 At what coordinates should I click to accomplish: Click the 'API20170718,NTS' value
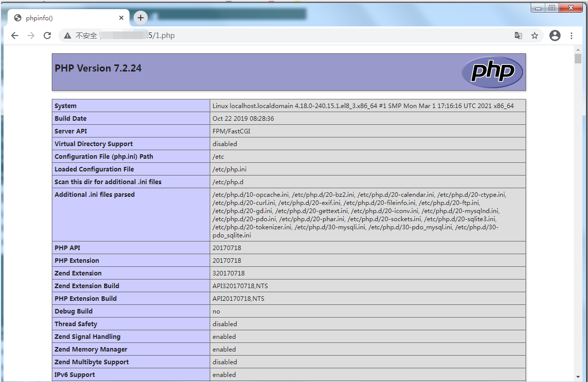pos(238,299)
